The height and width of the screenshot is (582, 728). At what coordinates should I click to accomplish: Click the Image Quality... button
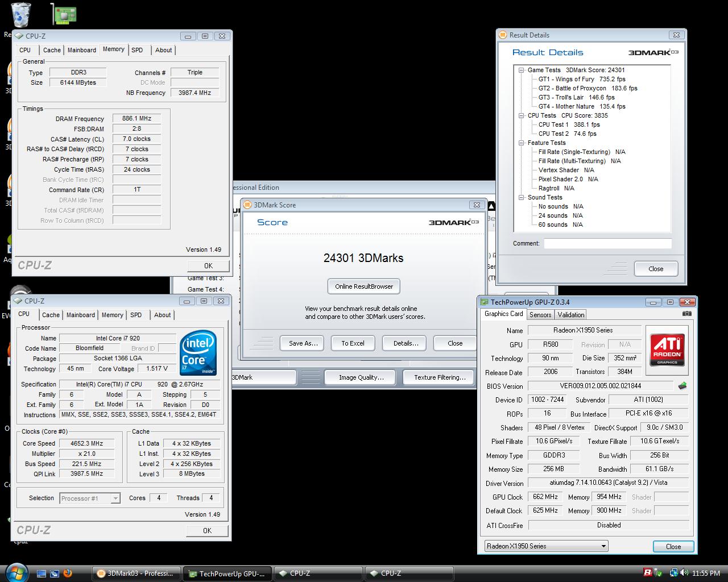(x=361, y=377)
